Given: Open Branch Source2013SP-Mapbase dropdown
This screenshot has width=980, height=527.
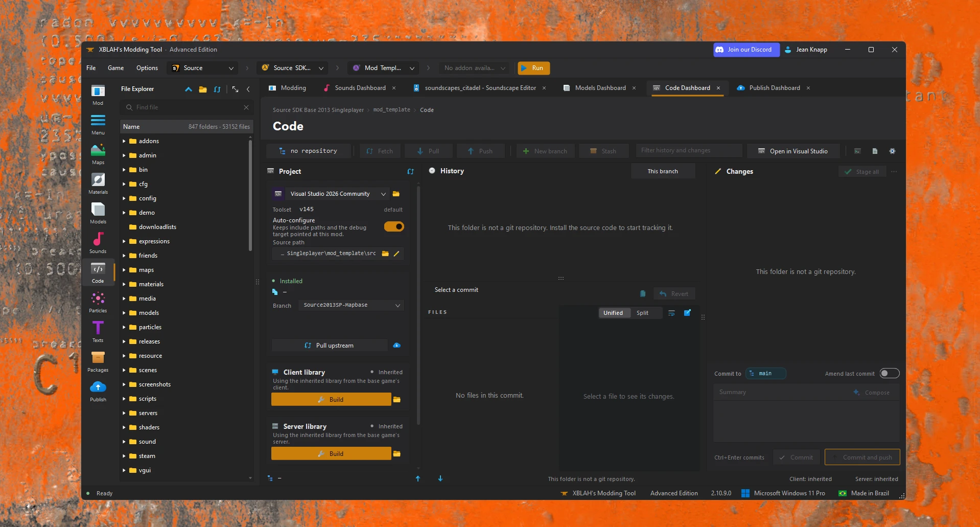Looking at the screenshot, I should (x=351, y=305).
